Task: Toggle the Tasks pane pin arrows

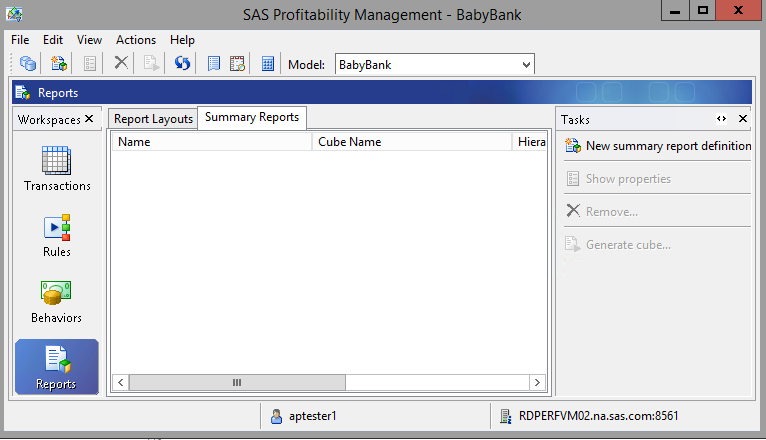Action: pyautogui.click(x=722, y=119)
